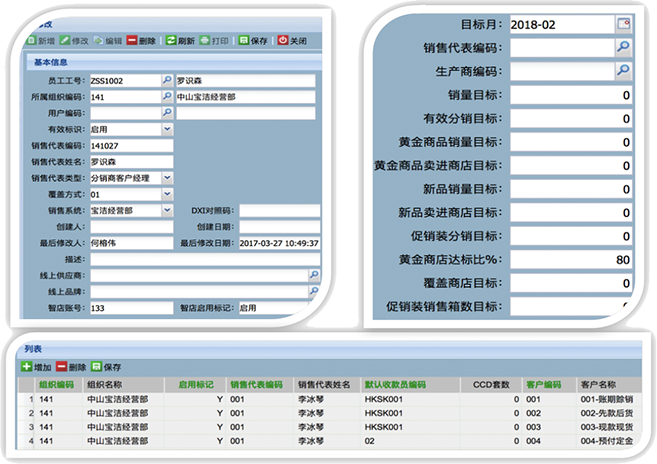Click the red 关闭 close icon
Image resolution: width=657 pixels, height=464 pixels.
click(282, 41)
